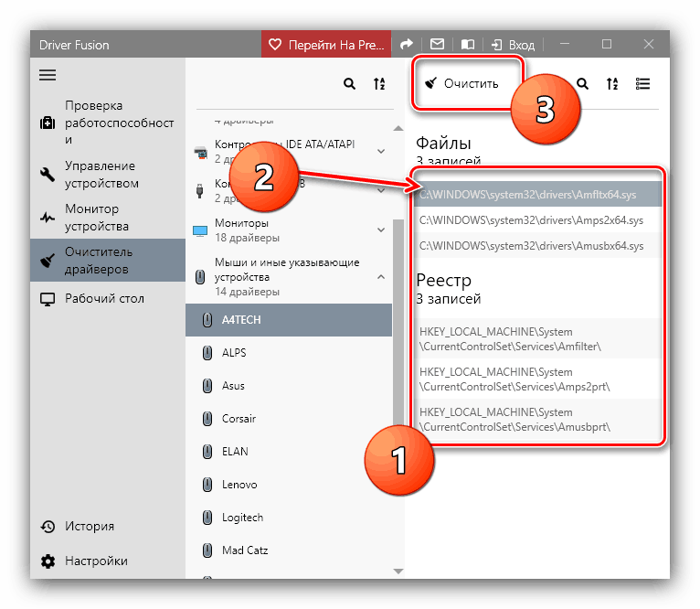Click the first-aid icon for Проверка
The height and width of the screenshot is (609, 700).
click(48, 123)
